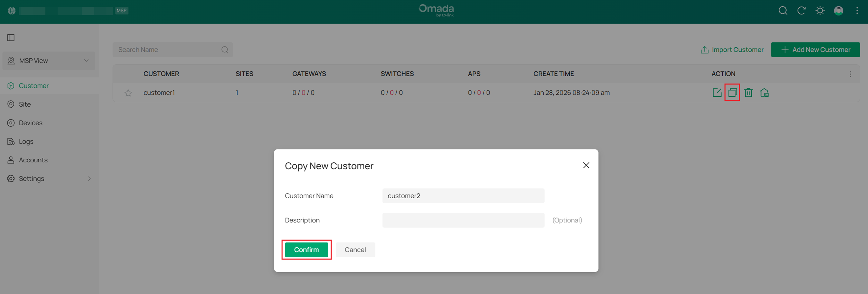Click the globe icon in the header
Viewport: 868px width, 294px height.
coord(12,11)
